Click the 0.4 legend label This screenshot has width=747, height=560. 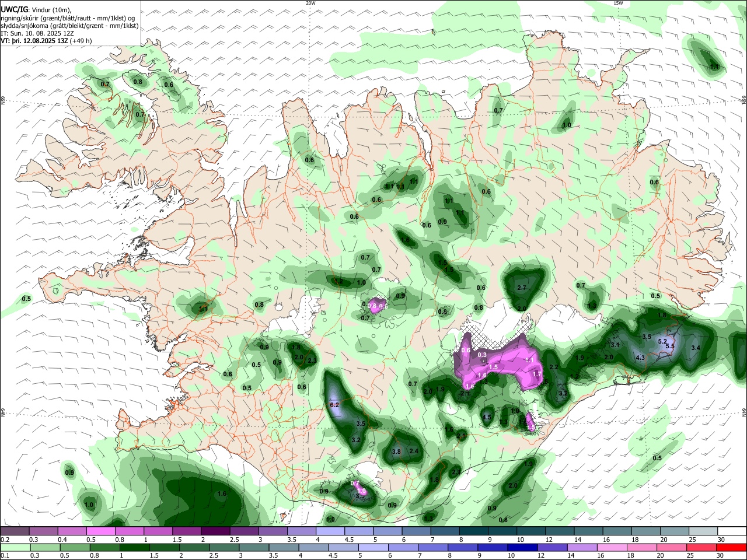tap(62, 540)
